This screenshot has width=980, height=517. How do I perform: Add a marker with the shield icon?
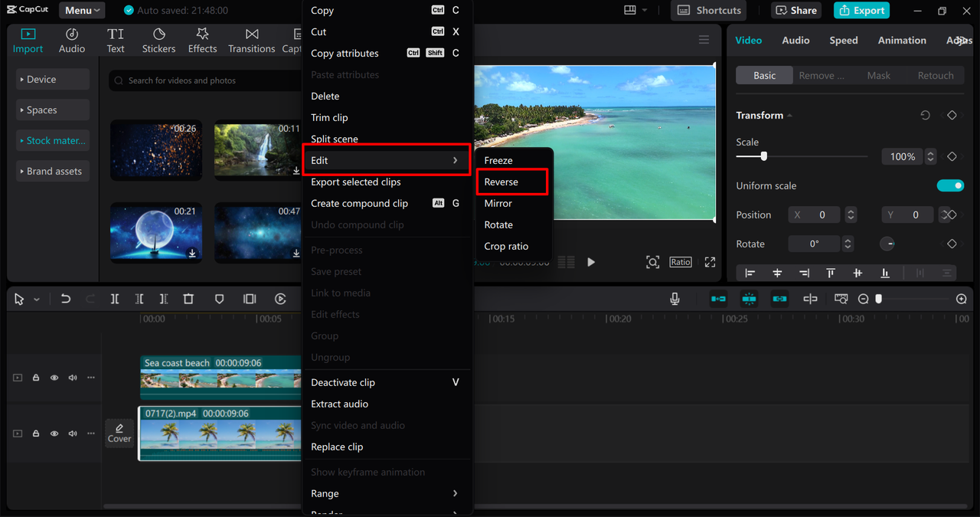[x=219, y=299]
